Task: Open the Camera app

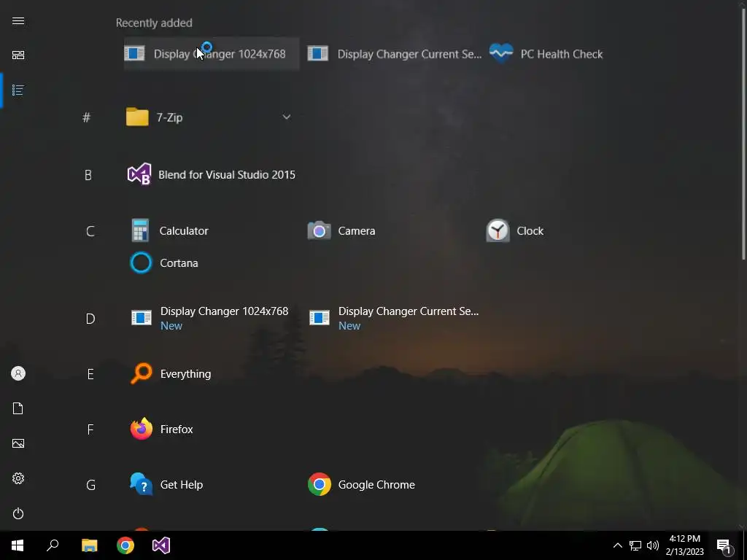Action: [341, 231]
